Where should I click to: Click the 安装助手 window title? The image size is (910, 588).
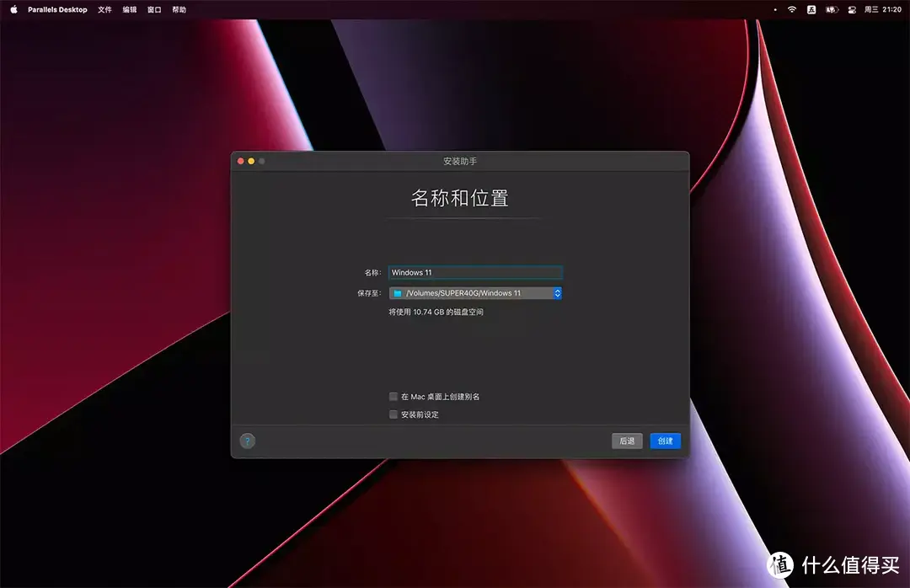click(x=460, y=161)
